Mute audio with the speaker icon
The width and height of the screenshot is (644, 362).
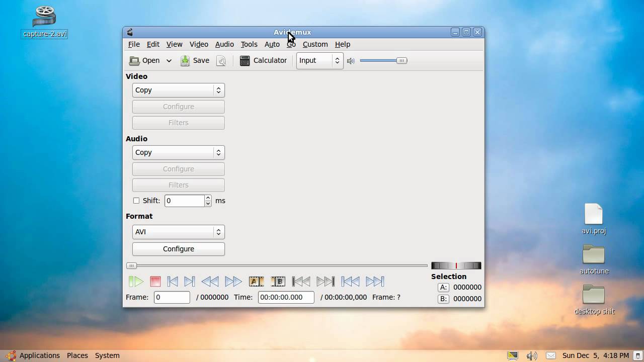point(351,61)
